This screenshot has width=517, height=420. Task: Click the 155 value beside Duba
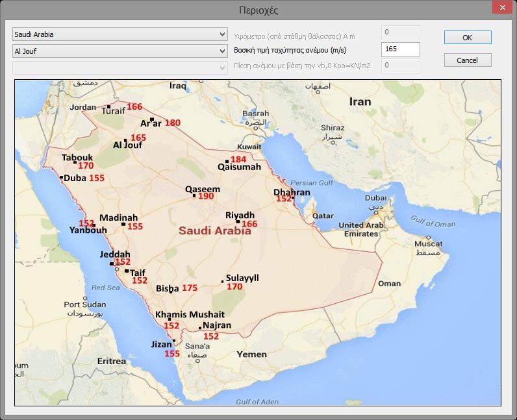pyautogui.click(x=97, y=178)
